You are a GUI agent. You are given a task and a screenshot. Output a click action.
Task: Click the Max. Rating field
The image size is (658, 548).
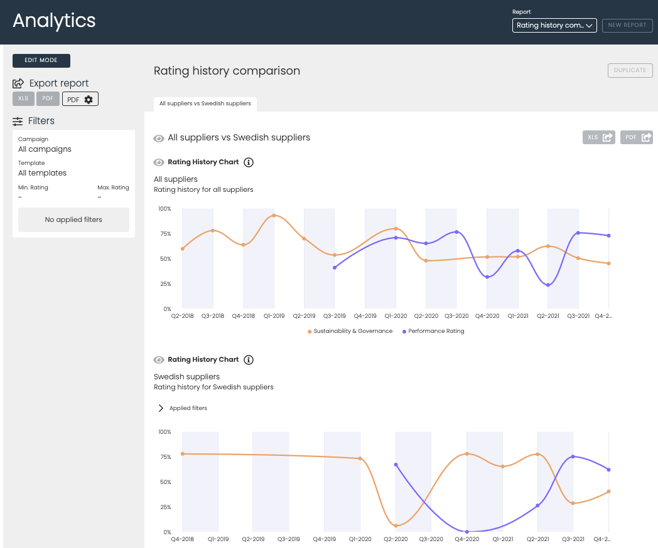tap(113, 193)
